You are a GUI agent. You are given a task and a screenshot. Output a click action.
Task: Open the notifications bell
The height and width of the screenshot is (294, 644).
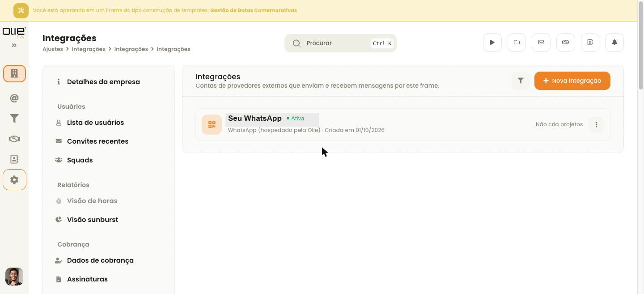[614, 43]
